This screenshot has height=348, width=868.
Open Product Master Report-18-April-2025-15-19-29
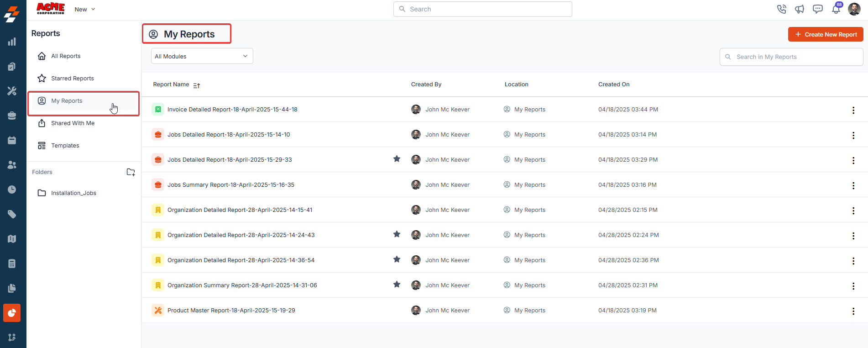pyautogui.click(x=231, y=311)
